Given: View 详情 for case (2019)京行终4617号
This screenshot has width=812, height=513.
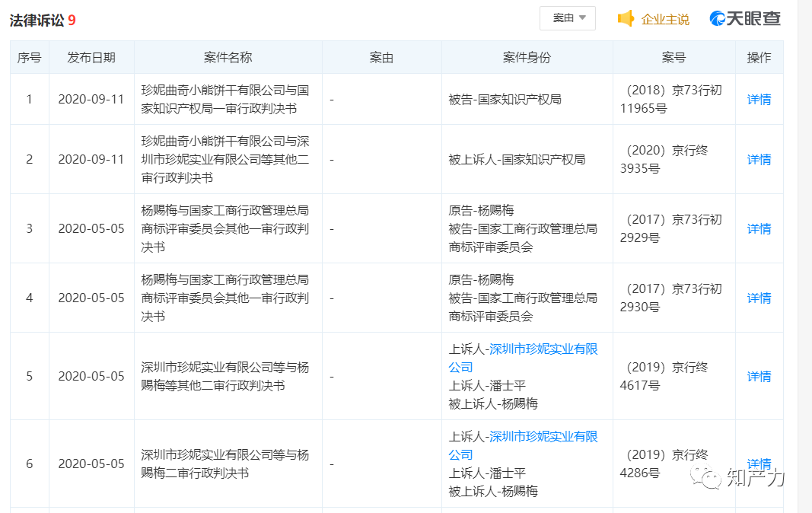Looking at the screenshot, I should (x=759, y=376).
